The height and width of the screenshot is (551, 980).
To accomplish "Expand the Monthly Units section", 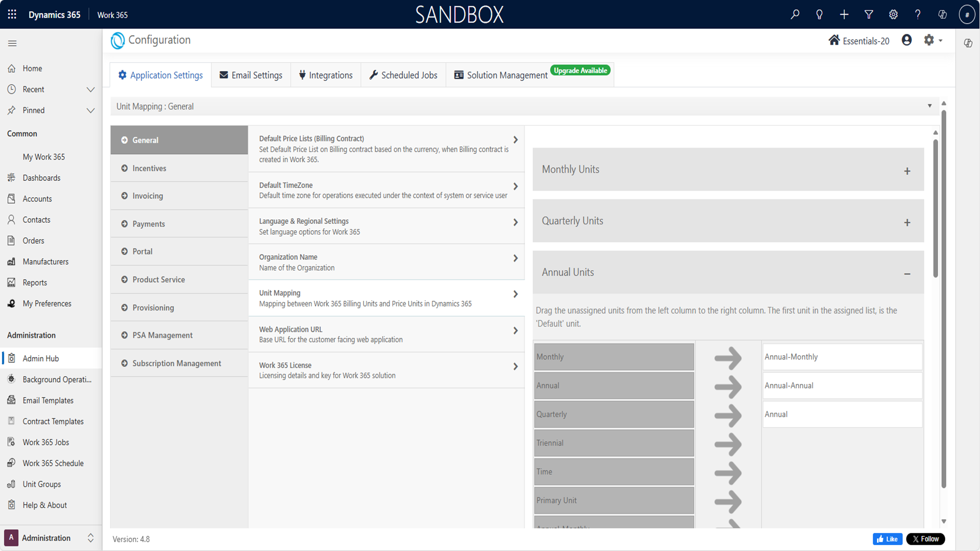I will (907, 171).
